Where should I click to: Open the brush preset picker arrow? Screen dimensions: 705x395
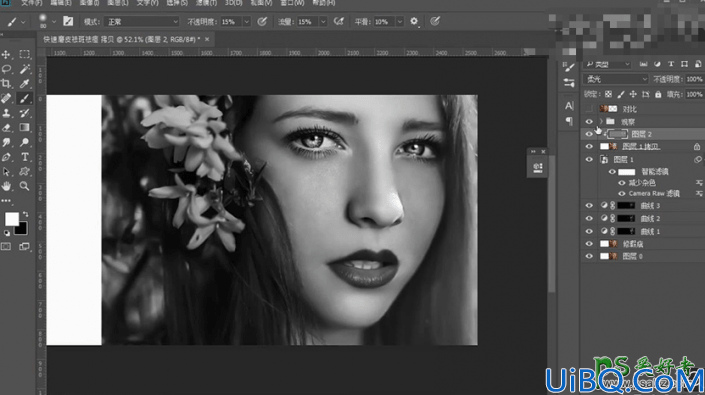click(54, 22)
